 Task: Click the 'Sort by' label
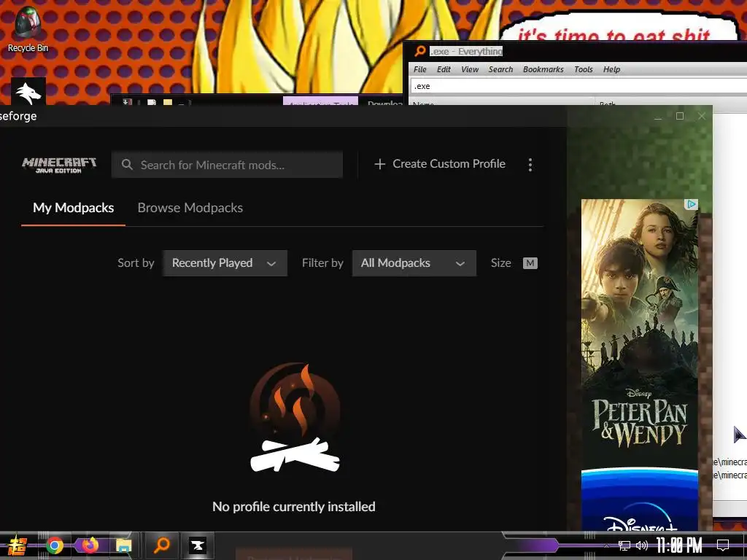click(136, 263)
